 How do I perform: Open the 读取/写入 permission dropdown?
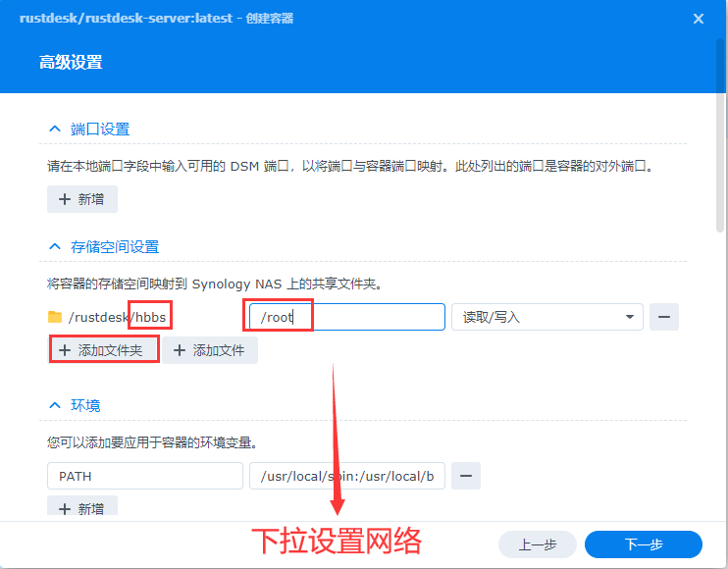pos(546,317)
